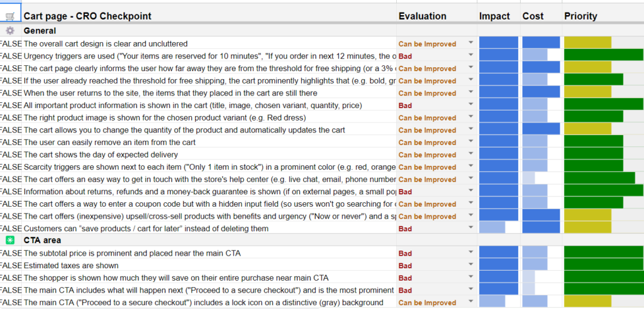Open Evaluation dropdown for remove an item row
This screenshot has height=309, width=644.
(x=470, y=143)
